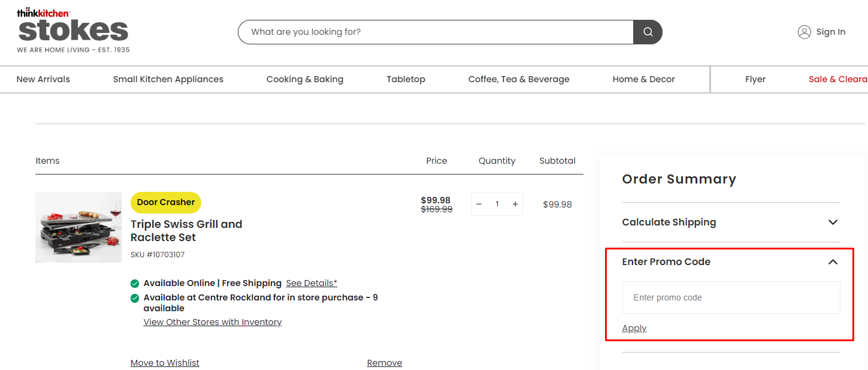Focus the product search field
Screen dimensions: 868x370
click(x=435, y=32)
